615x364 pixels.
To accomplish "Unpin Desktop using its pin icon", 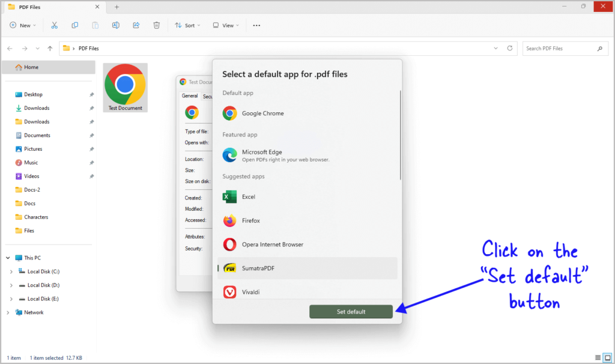I will (91, 94).
